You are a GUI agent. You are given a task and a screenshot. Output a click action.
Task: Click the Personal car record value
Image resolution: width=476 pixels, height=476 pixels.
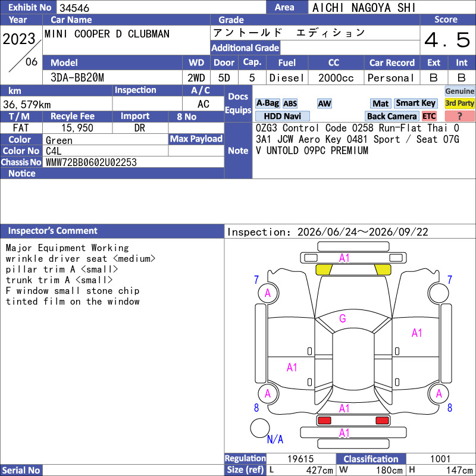click(391, 78)
